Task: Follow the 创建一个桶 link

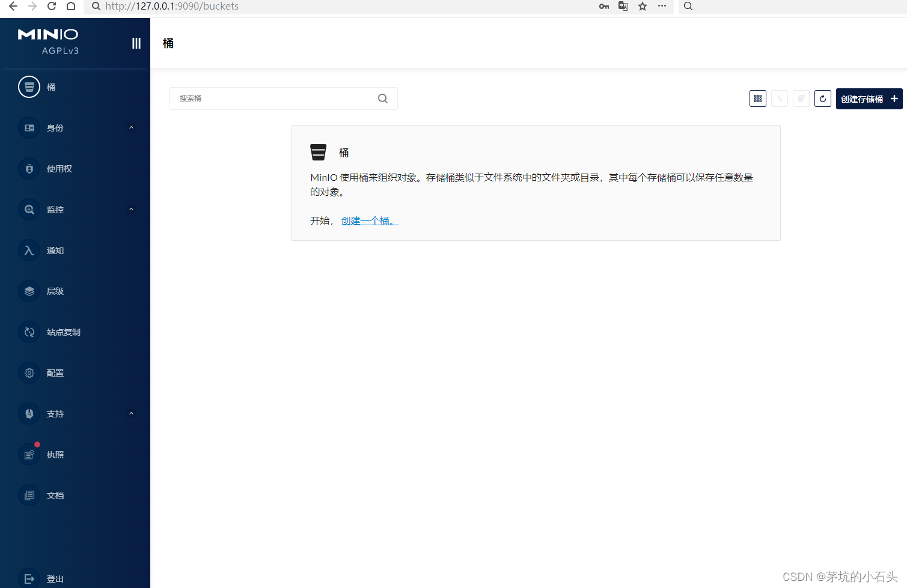Action: (367, 220)
